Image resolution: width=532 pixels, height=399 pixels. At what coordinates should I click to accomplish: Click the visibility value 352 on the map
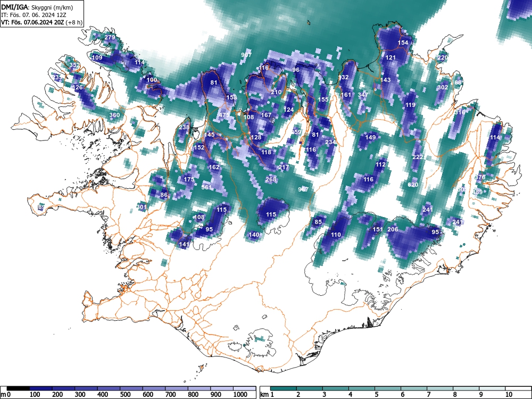74,65
